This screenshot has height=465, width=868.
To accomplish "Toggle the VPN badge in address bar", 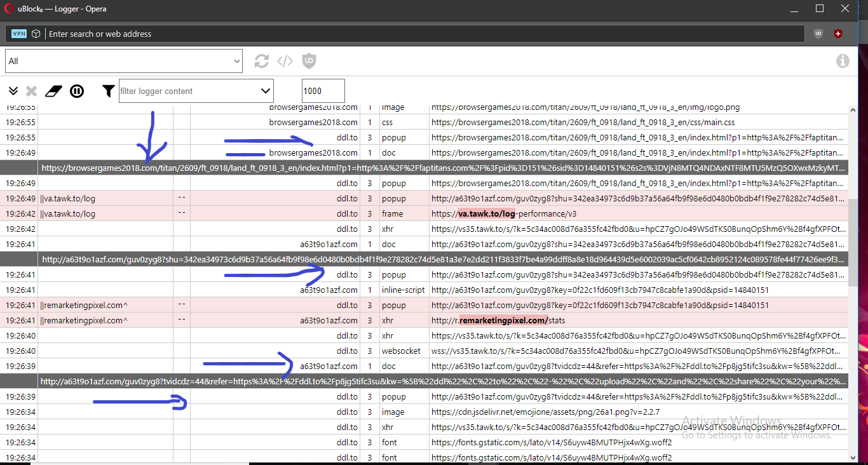I will click(19, 34).
